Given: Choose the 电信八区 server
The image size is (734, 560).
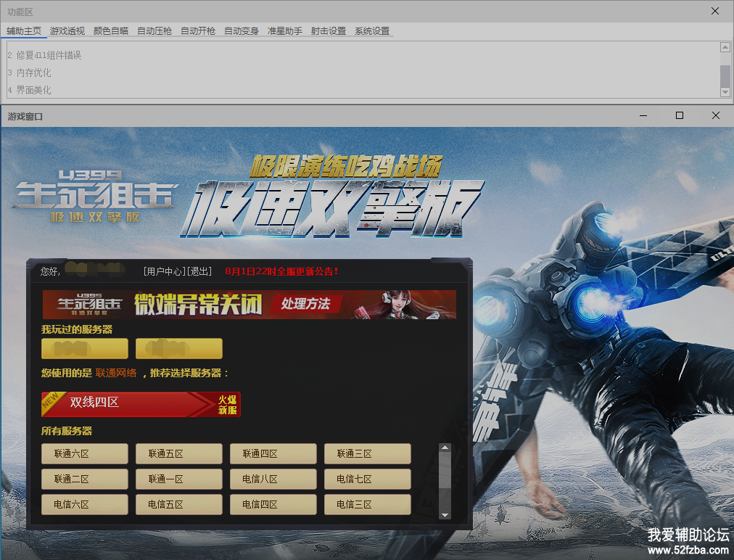Looking at the screenshot, I should pyautogui.click(x=273, y=479).
